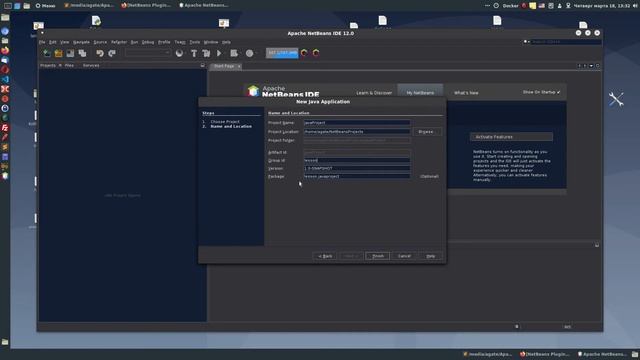Open the Source menu

point(100,42)
